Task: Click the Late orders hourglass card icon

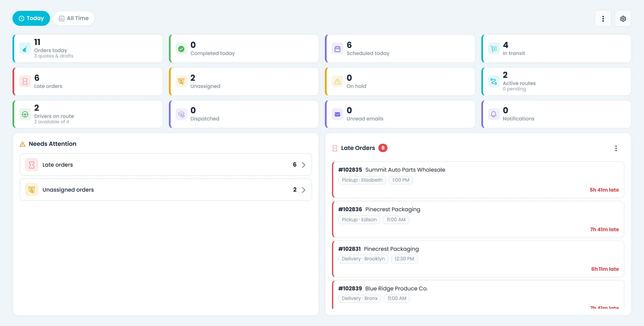Action: 25,82
